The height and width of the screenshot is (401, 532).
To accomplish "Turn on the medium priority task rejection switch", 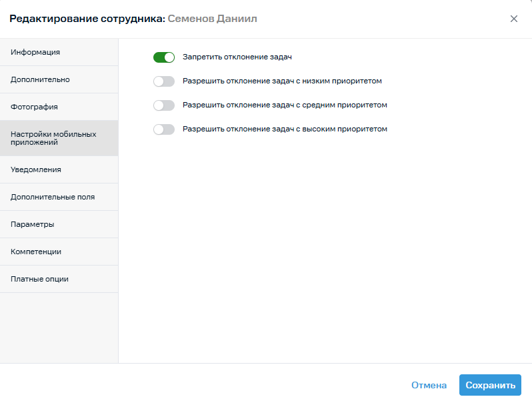I will pos(163,105).
